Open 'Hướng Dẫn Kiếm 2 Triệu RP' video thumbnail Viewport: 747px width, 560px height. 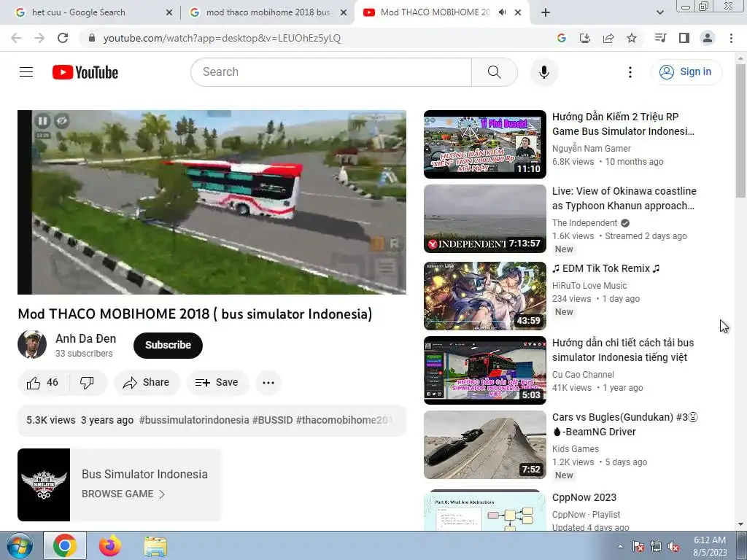pyautogui.click(x=485, y=144)
